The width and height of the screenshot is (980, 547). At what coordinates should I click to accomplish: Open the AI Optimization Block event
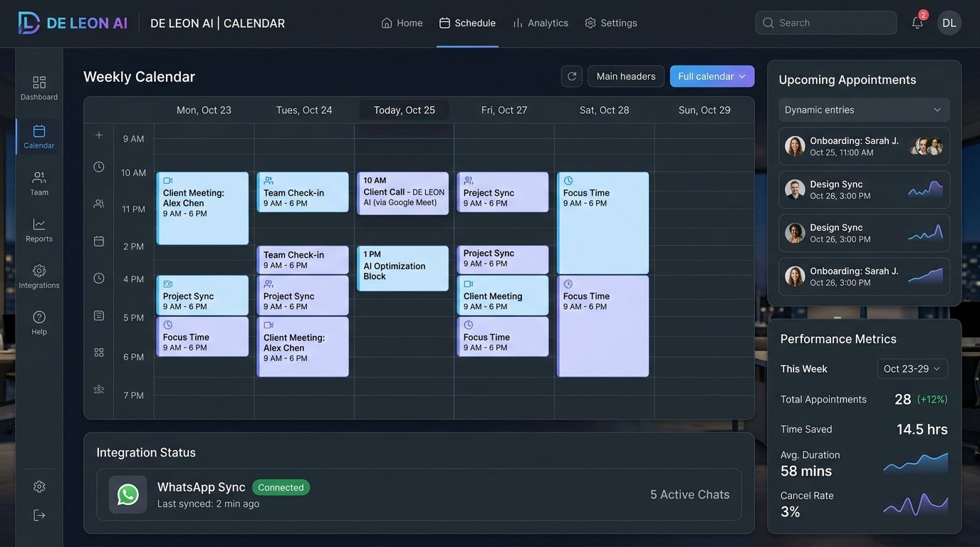click(403, 268)
